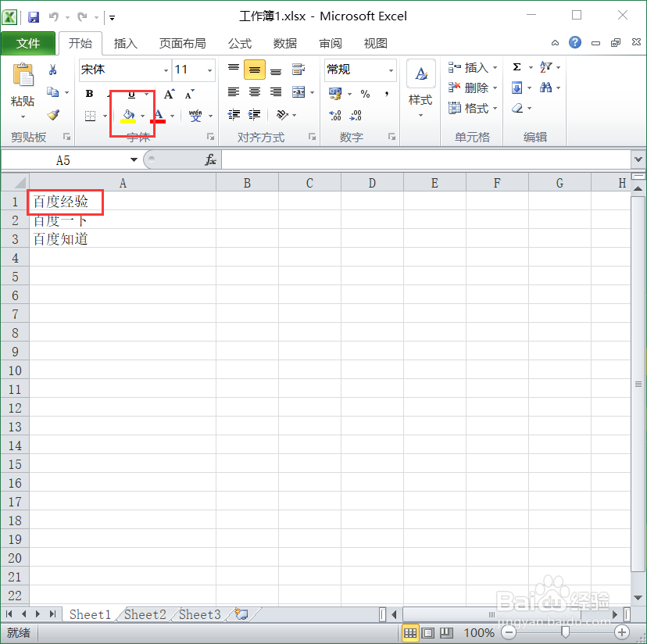Image resolution: width=647 pixels, height=644 pixels.
Task: Increase decimal places
Action: 334,115
